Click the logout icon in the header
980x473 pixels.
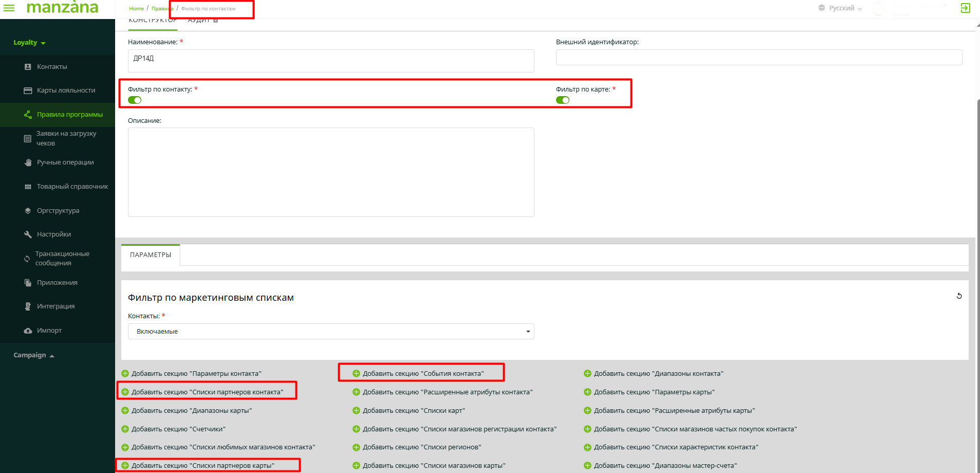pyautogui.click(x=965, y=8)
